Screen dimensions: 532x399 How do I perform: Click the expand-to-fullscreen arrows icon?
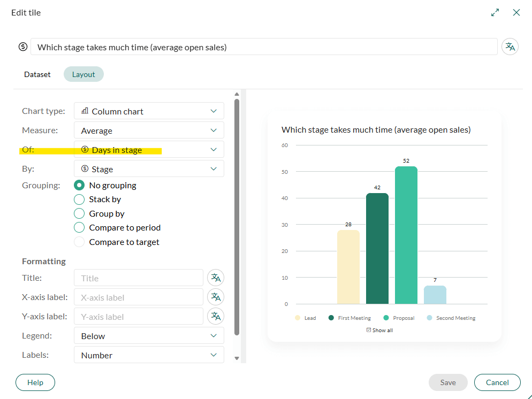pyautogui.click(x=495, y=12)
